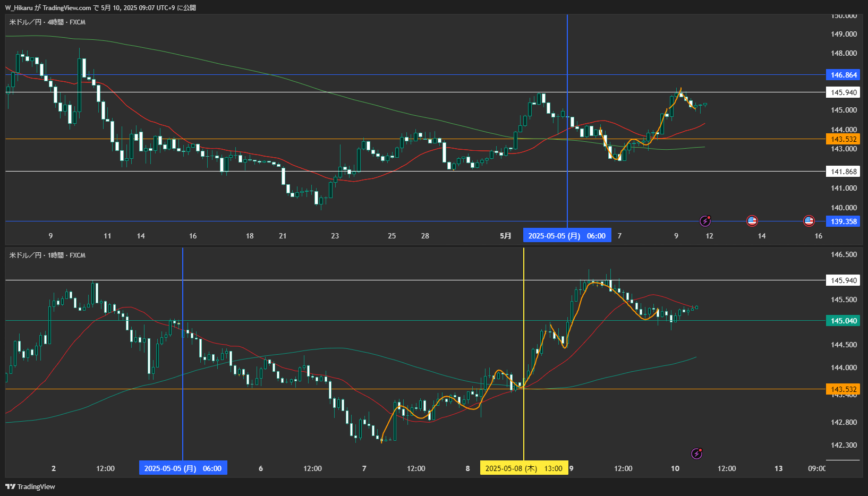Select blue 2025-05-05 06:00 marker on 1時間 chart
The image size is (868, 496).
coord(183,468)
